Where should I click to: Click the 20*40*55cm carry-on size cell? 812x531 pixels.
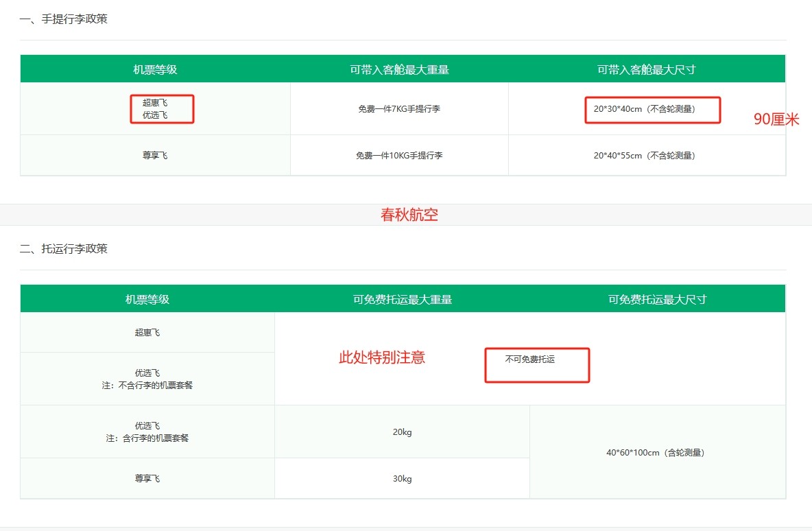pyautogui.click(x=645, y=156)
